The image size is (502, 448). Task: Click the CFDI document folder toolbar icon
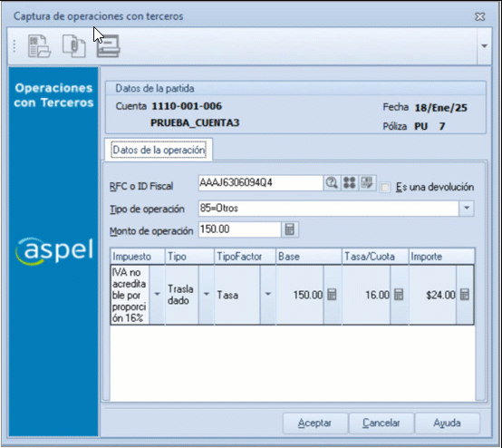(x=39, y=46)
